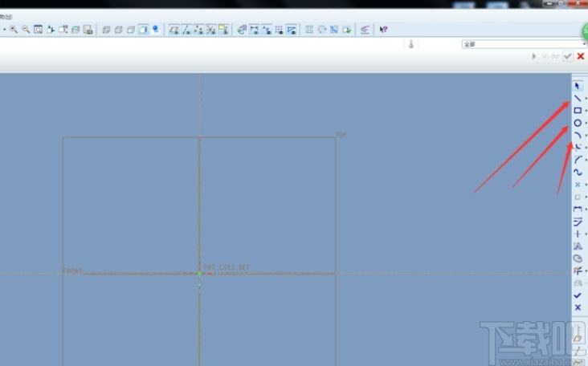588x366 pixels.
Task: Select the Circle sketch tool
Action: click(578, 123)
